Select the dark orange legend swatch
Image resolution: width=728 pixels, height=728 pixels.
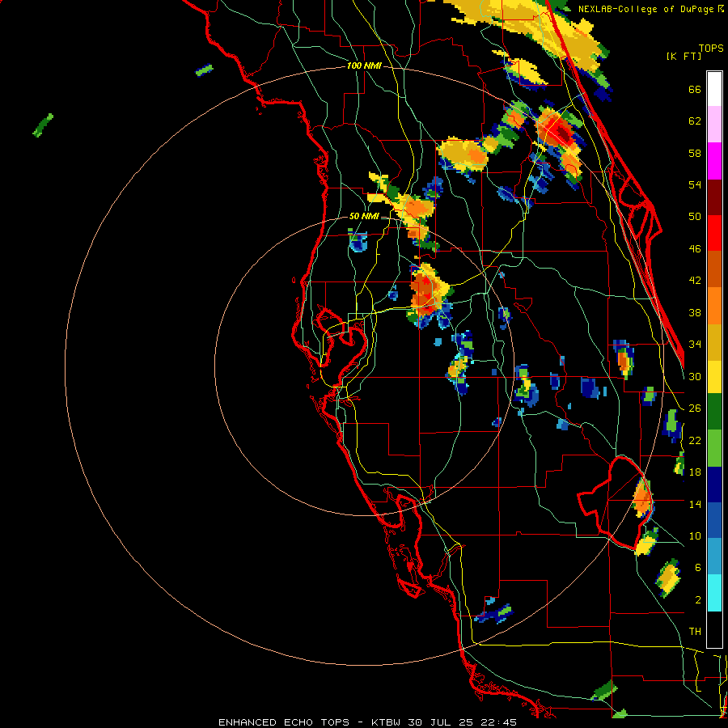[714, 269]
